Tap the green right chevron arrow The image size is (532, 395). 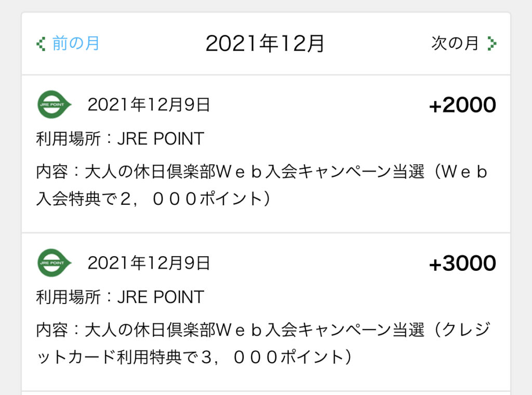492,44
